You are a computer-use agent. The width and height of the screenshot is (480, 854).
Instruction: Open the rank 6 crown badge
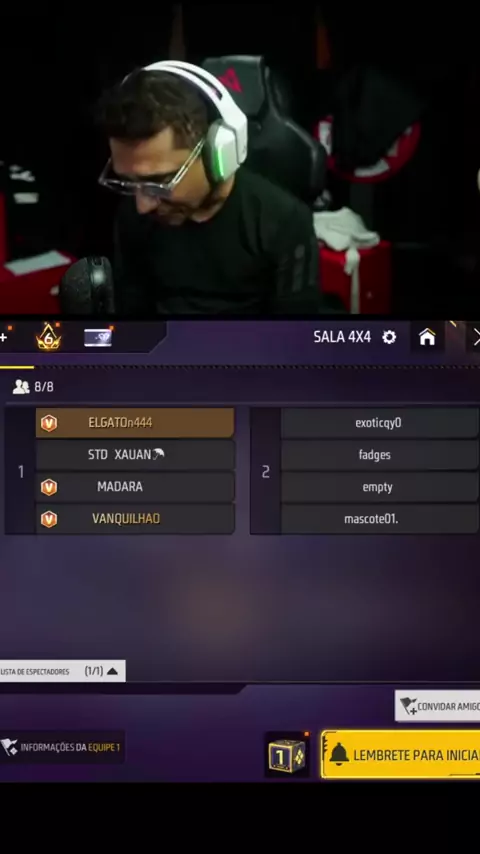coord(48,337)
